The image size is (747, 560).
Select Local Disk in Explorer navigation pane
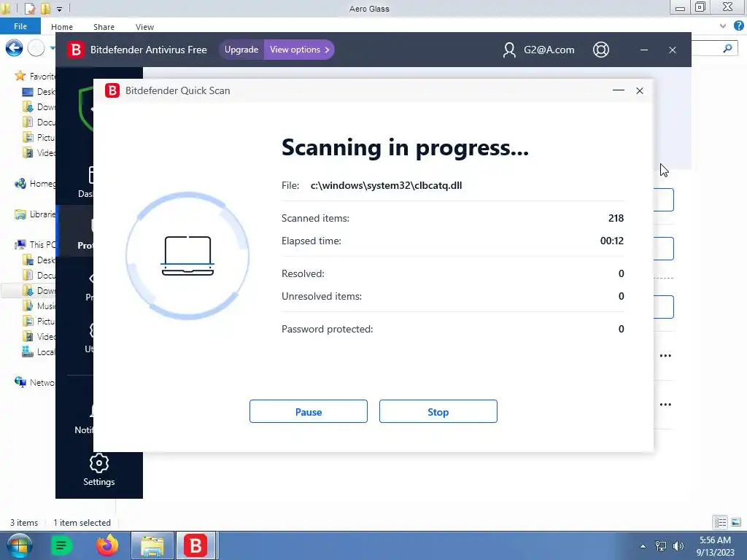click(39, 352)
